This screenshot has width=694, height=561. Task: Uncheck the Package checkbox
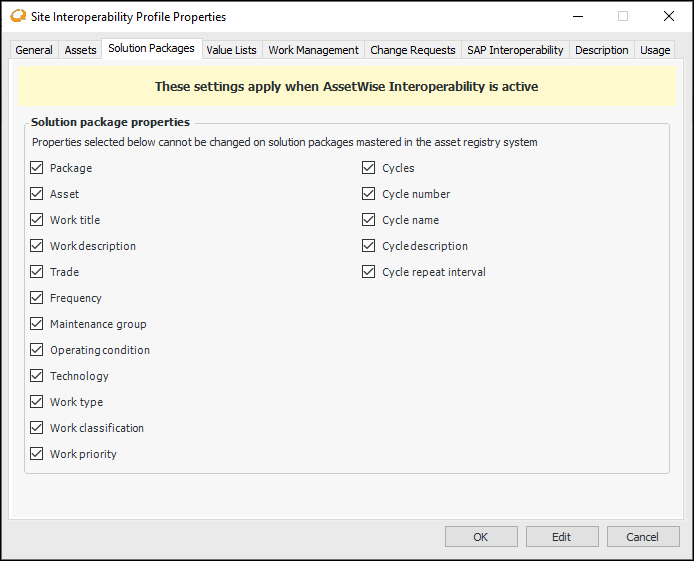(37, 168)
